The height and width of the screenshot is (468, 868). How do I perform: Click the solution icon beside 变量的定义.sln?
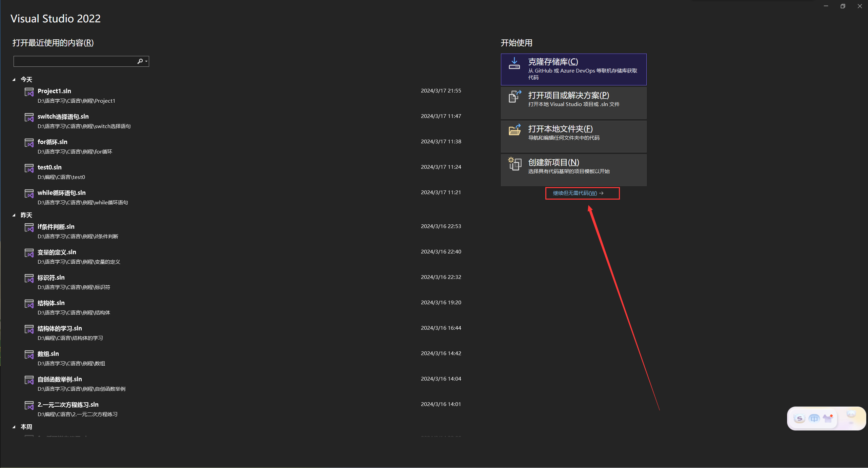[29, 253]
